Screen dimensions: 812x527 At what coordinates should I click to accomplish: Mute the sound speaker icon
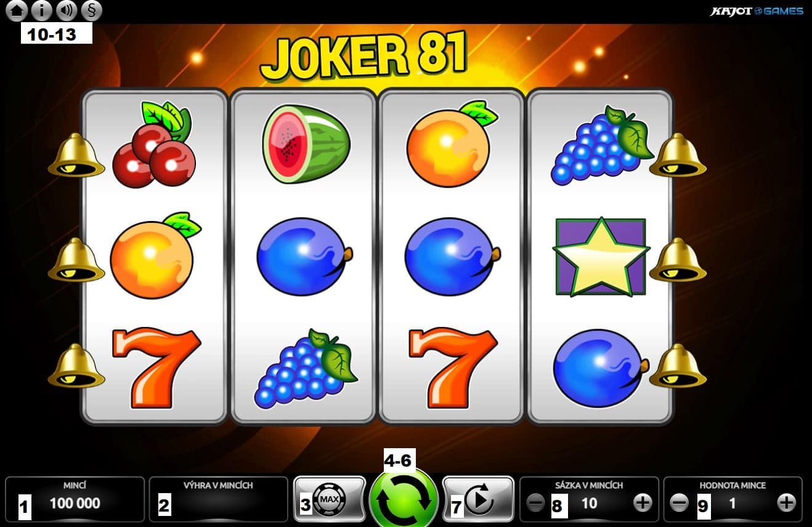tap(67, 10)
